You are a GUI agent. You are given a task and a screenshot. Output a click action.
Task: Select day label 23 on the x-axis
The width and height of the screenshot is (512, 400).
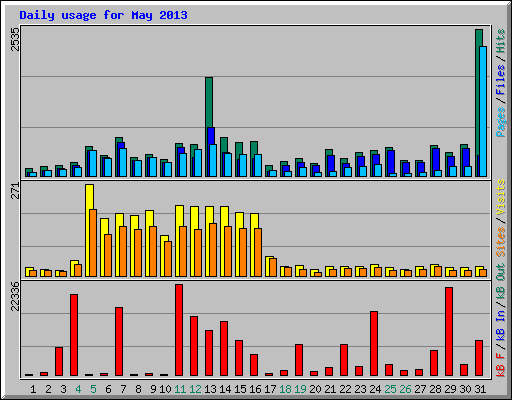(360, 389)
